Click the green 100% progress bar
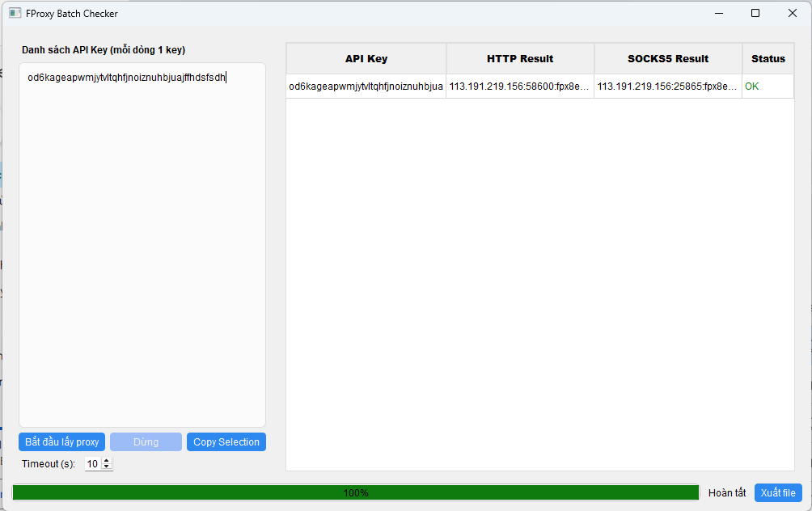812x511 pixels. (x=356, y=492)
